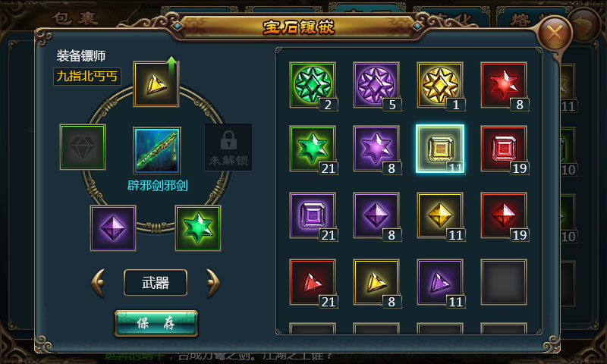This screenshot has height=364, width=607.
Task: Select the green star gem with count 21
Action: 313,149
